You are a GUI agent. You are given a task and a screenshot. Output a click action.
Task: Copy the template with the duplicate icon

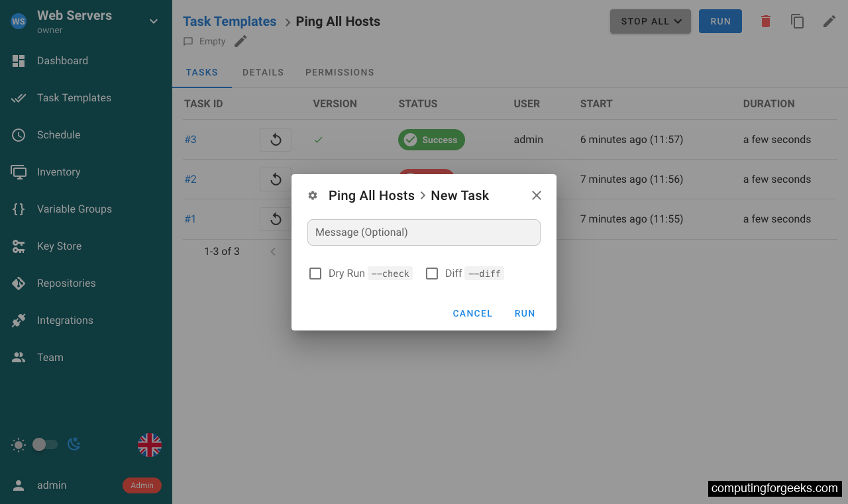[x=797, y=21]
